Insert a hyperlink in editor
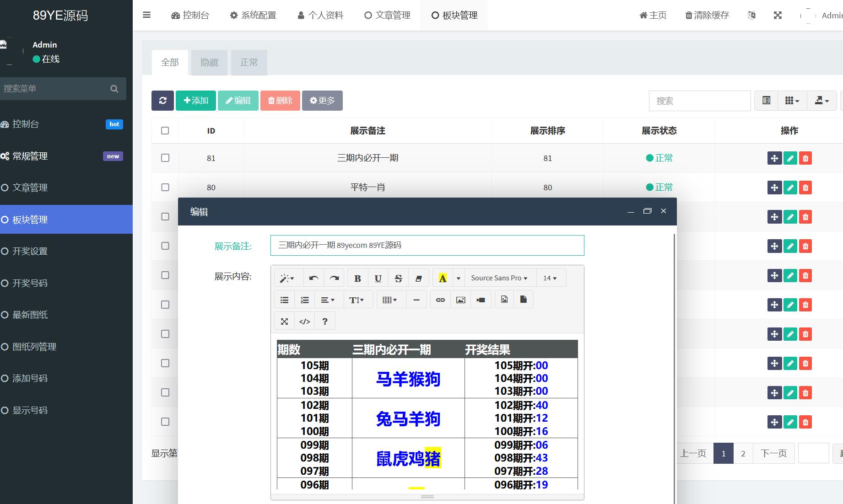This screenshot has width=843, height=504. (x=440, y=300)
